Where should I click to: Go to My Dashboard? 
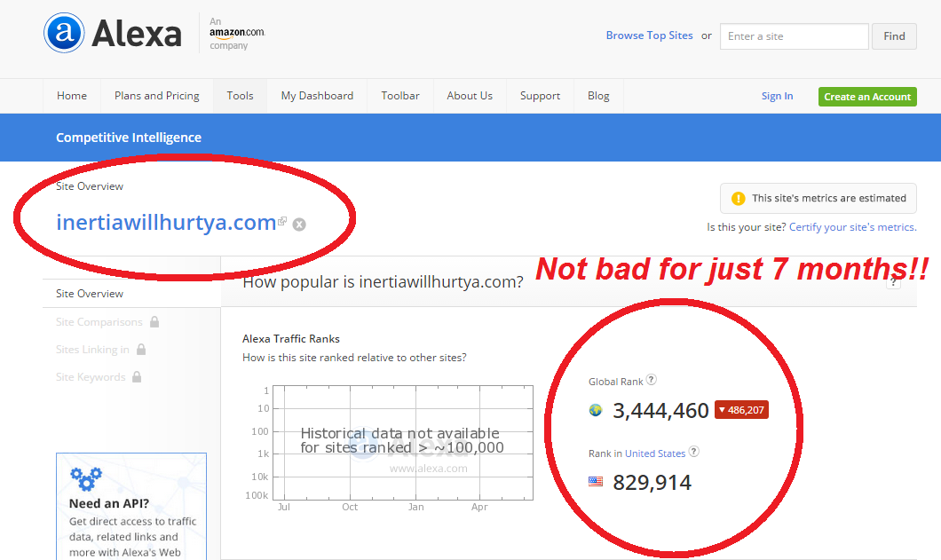tap(317, 96)
